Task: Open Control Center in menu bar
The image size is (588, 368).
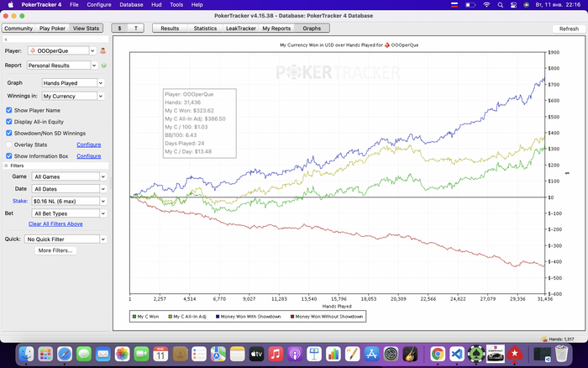Action: click(x=513, y=5)
